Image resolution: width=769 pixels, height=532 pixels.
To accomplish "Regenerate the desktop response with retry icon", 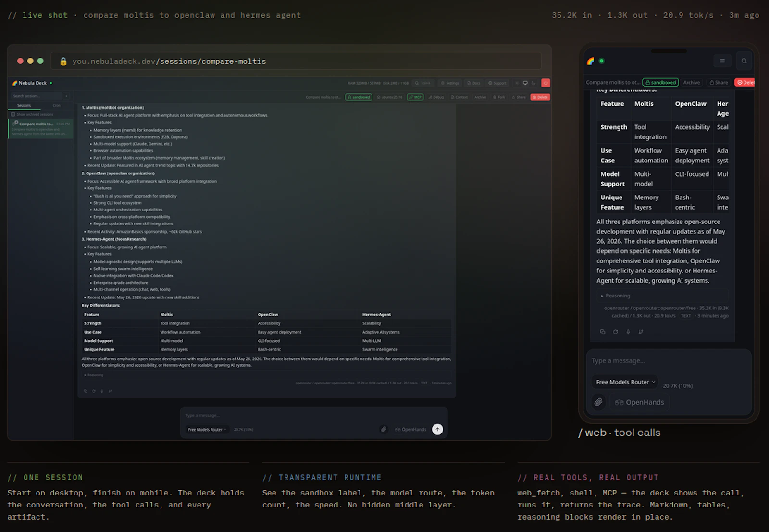I will 94,391.
